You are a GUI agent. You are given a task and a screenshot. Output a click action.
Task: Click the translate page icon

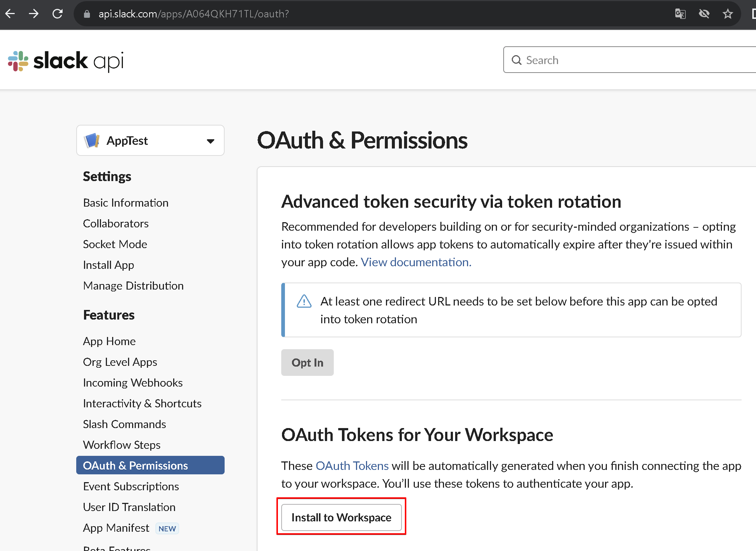[680, 14]
